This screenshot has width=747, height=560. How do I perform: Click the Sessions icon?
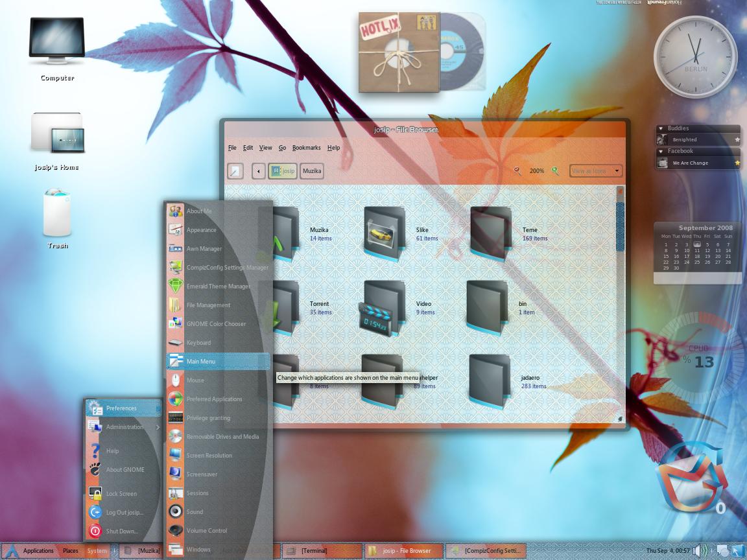[175, 493]
